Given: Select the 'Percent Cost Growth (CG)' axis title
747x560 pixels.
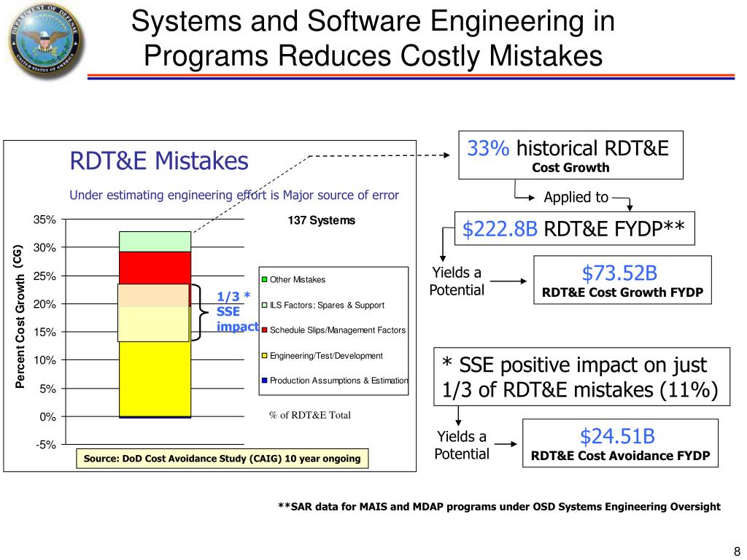Looking at the screenshot, I should click(x=19, y=316).
